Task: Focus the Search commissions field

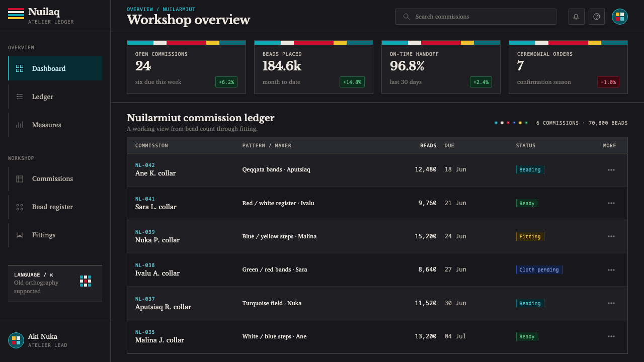Action: (476, 17)
